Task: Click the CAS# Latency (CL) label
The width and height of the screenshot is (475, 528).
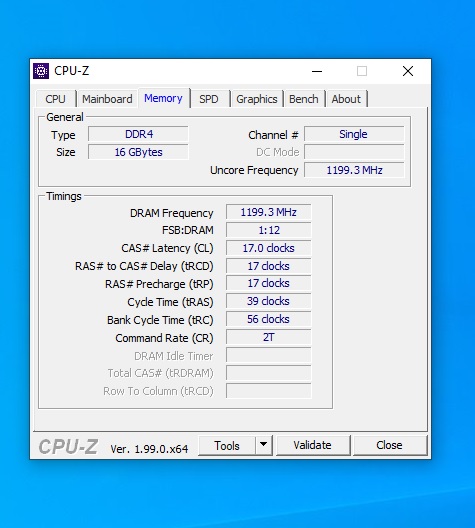Action: coord(167,249)
